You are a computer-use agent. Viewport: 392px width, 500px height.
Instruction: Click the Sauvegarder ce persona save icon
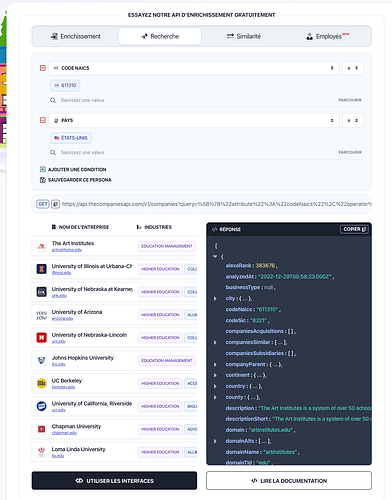tap(43, 180)
